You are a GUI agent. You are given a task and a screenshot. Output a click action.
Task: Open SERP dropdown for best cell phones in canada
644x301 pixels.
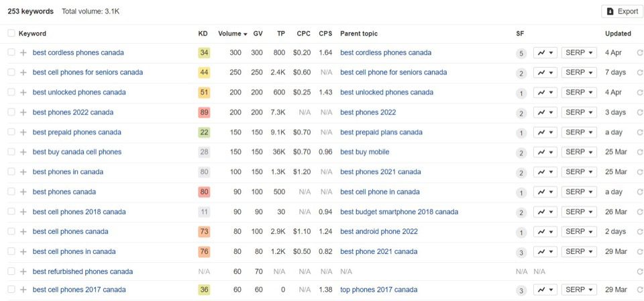tap(580, 252)
